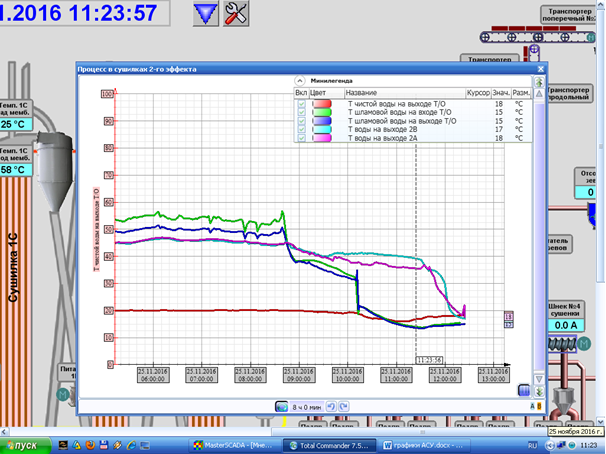Click the time range globe icon

click(282, 406)
